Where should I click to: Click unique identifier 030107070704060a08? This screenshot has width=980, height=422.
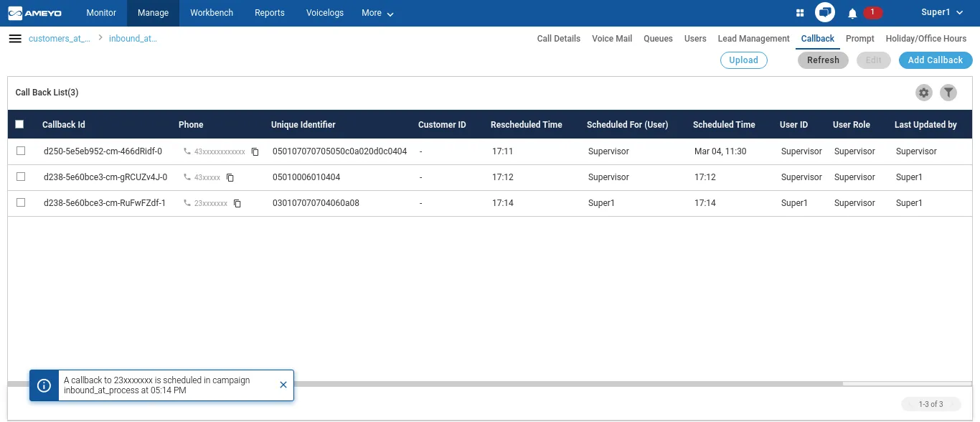[x=316, y=203]
